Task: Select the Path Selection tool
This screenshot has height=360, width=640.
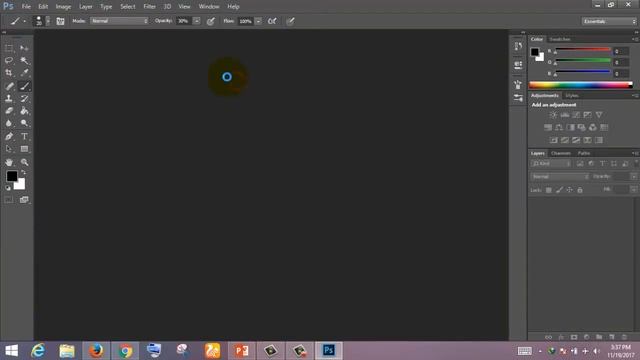Action: click(9, 149)
